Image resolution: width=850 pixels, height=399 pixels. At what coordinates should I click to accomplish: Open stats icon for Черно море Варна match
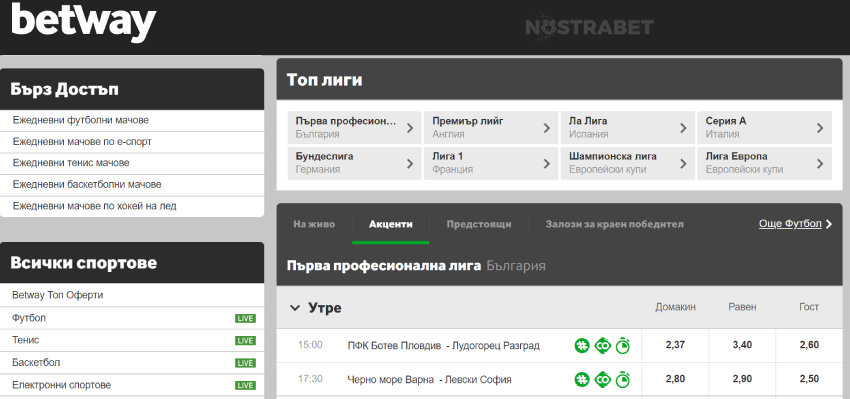582,379
